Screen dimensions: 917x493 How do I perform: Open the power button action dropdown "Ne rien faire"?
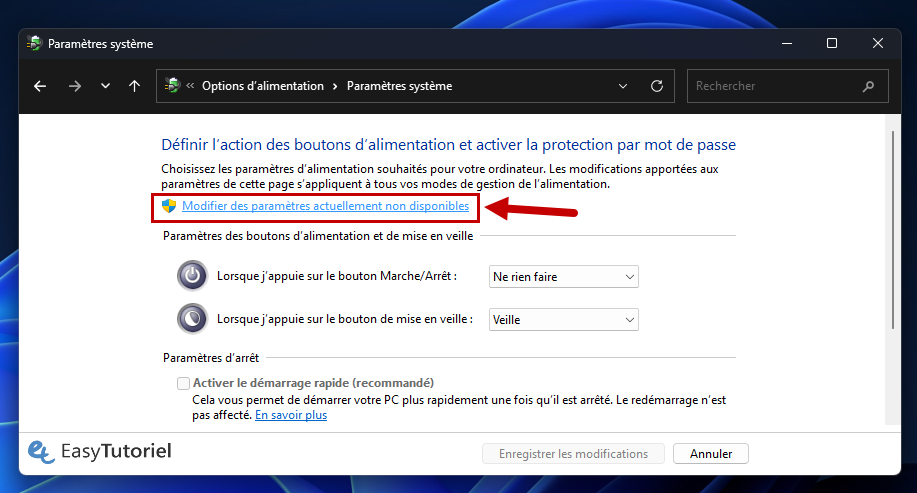tap(564, 277)
